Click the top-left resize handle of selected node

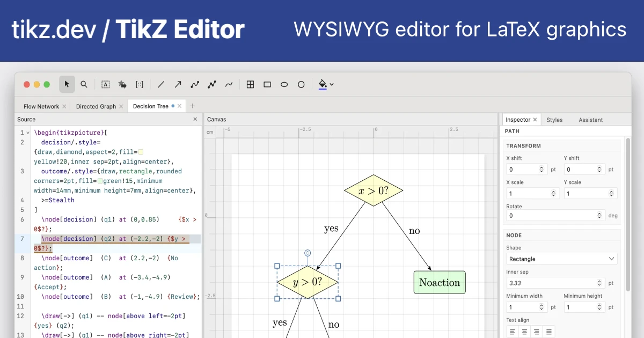[277, 266]
